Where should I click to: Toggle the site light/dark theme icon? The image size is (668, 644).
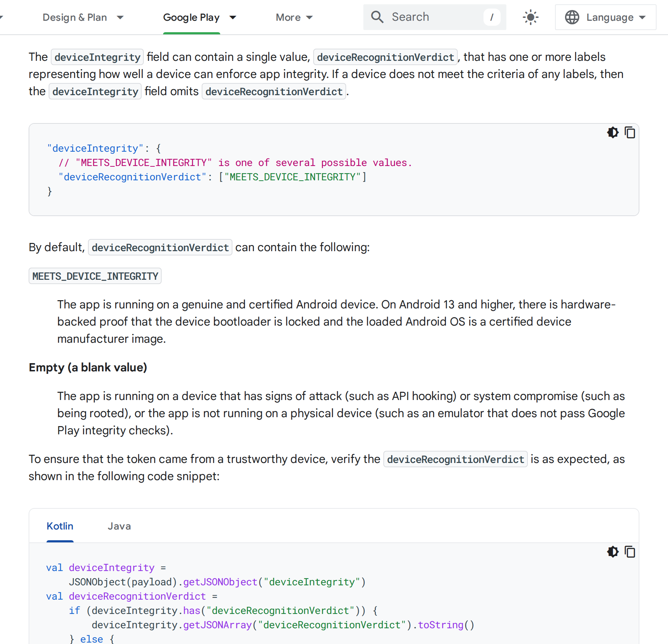(x=530, y=17)
